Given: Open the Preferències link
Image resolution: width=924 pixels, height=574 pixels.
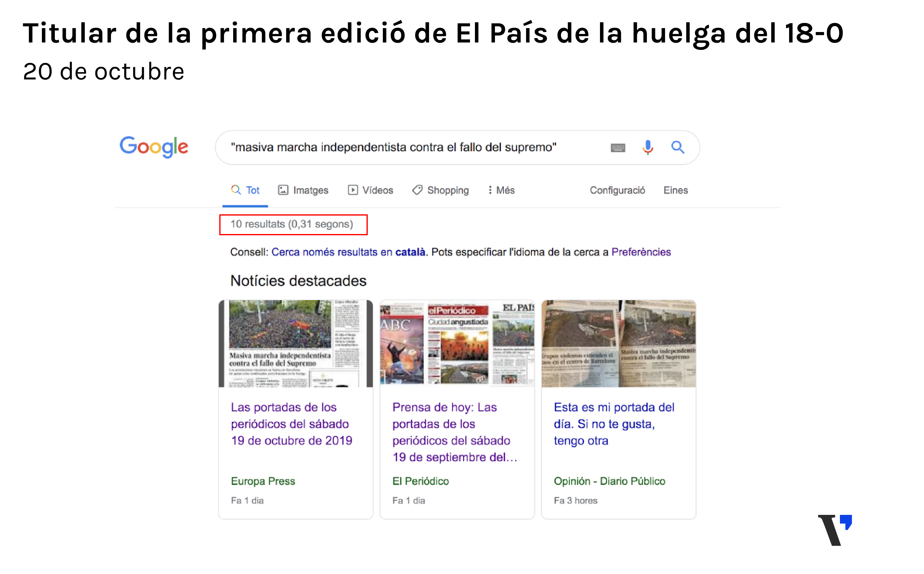Looking at the screenshot, I should point(641,252).
